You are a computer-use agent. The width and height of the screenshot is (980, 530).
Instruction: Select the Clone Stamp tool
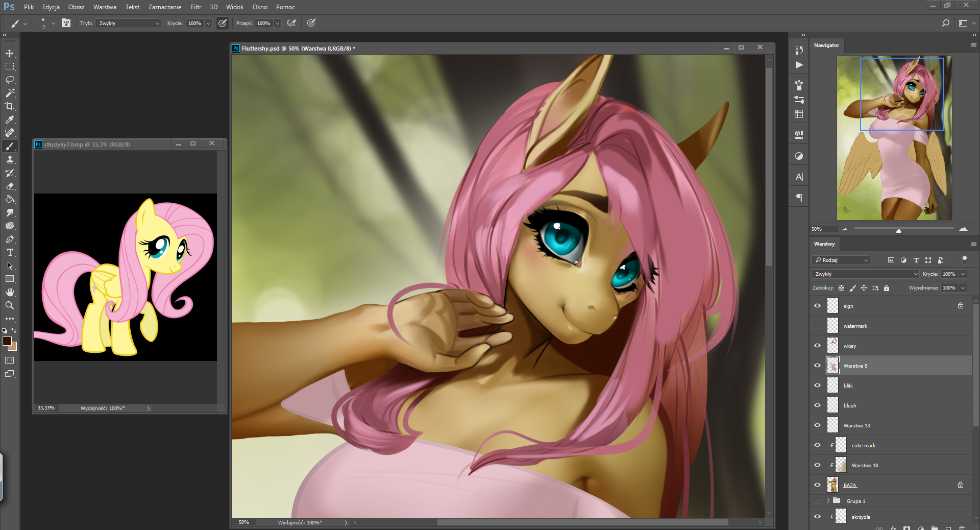coord(10,159)
